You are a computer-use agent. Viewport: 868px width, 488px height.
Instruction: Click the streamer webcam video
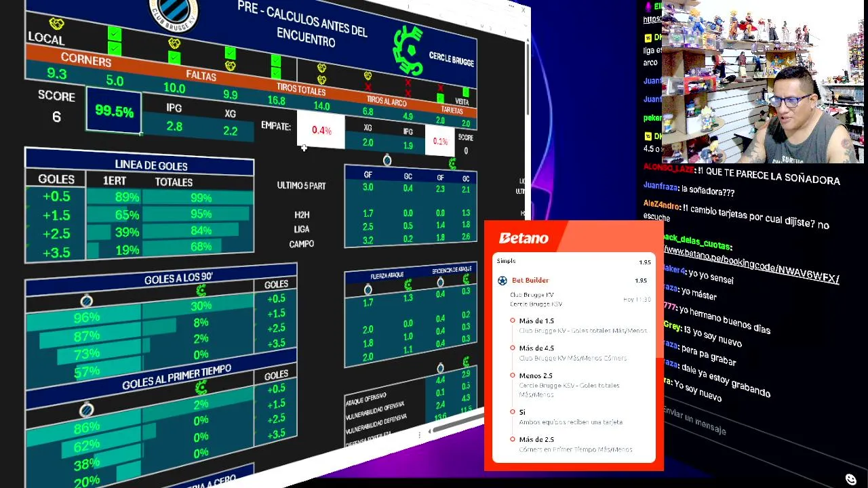(x=762, y=81)
